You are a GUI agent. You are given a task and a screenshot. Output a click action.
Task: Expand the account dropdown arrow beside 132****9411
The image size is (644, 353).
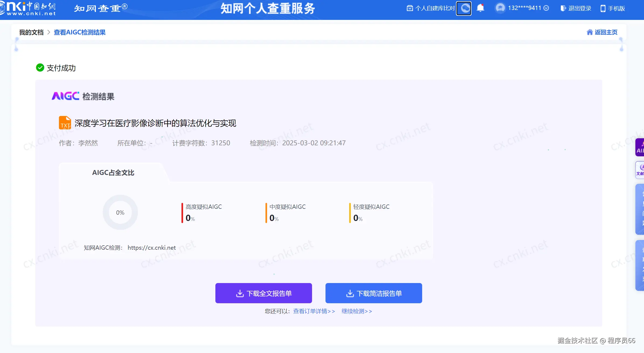546,8
